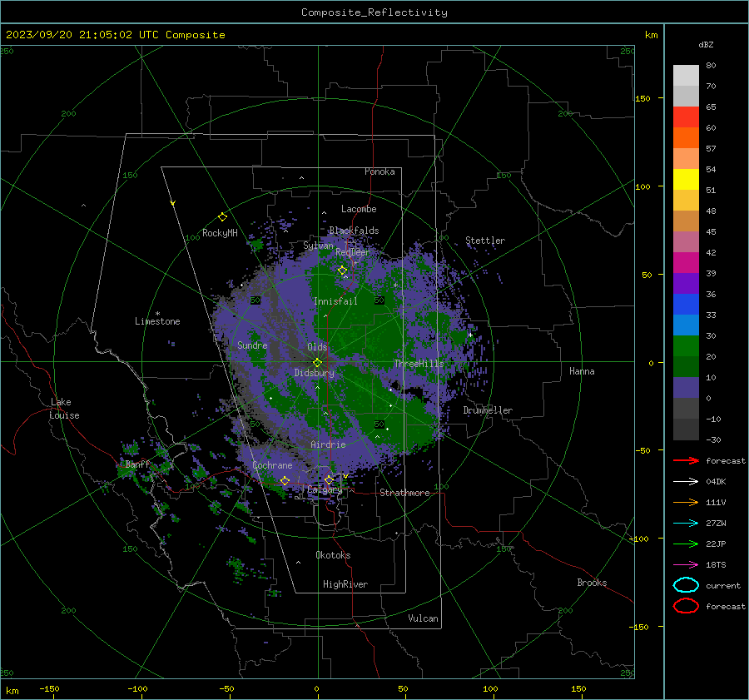This screenshot has height=700, width=749.
Task: Select the yellow 54 dBZ color swatch
Action: pyautogui.click(x=686, y=180)
